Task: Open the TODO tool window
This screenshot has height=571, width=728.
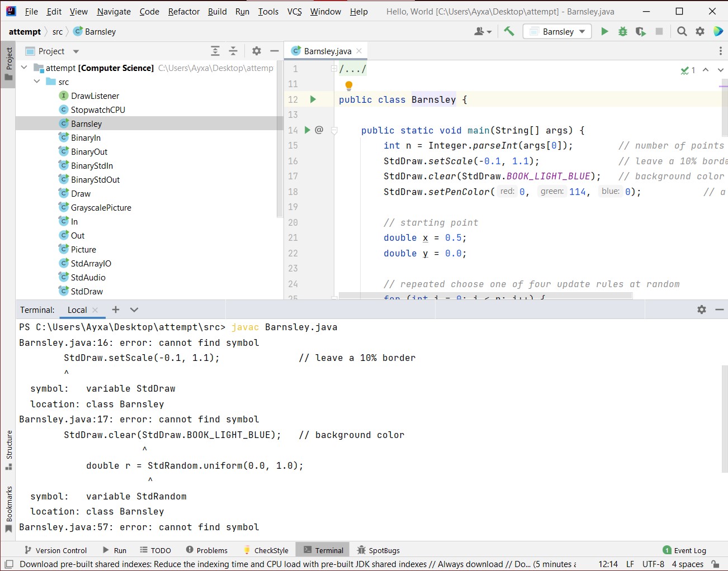Action: pyautogui.click(x=155, y=550)
